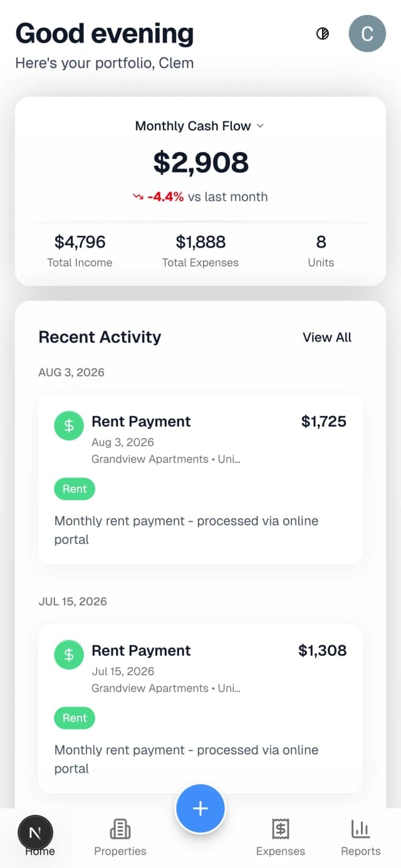This screenshot has height=868, width=401.
Task: Toggle dark mode with the contrast icon
Action: [322, 34]
